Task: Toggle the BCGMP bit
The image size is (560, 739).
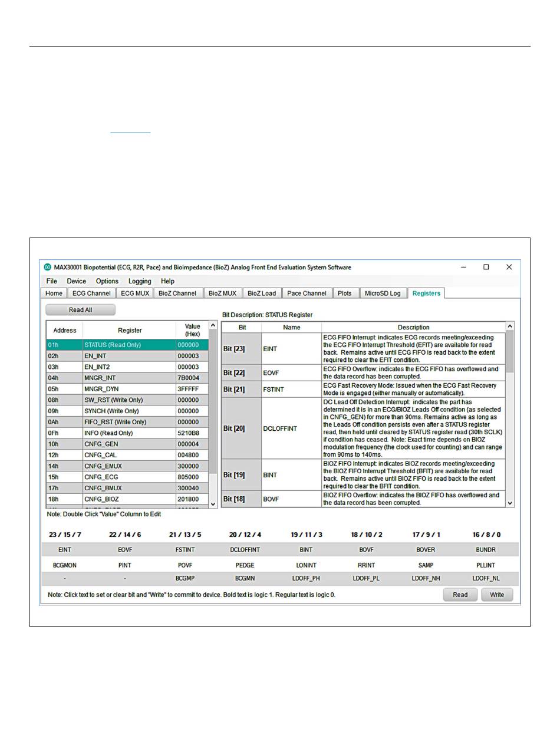Action: (x=185, y=579)
